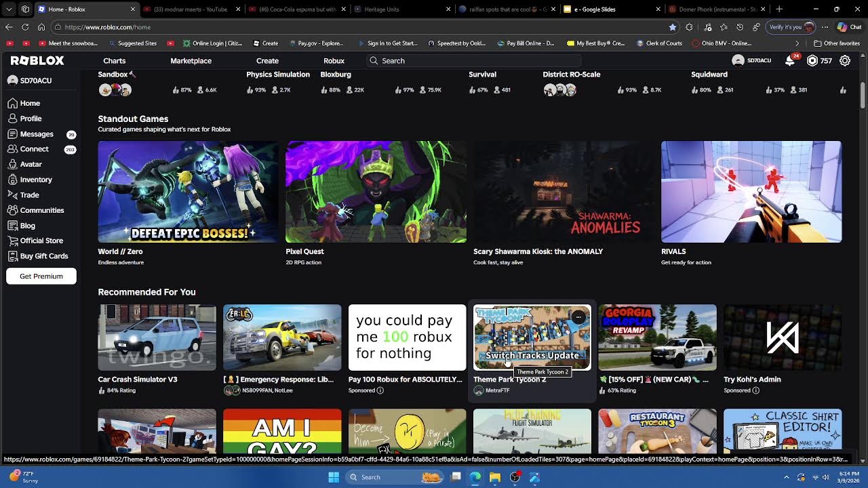This screenshot has height=488, width=868.
Task: Open the Ohio BMV bookmark
Action: tap(722, 43)
